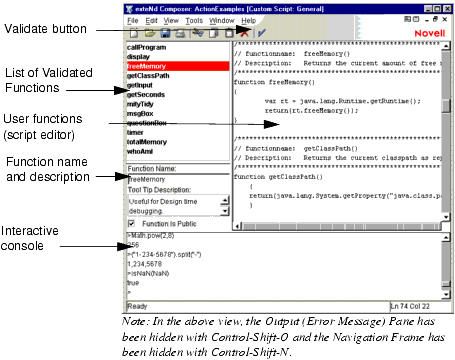Click the 'function getClassPath()' code line
The height and width of the screenshot is (360, 455).
pos(278,177)
